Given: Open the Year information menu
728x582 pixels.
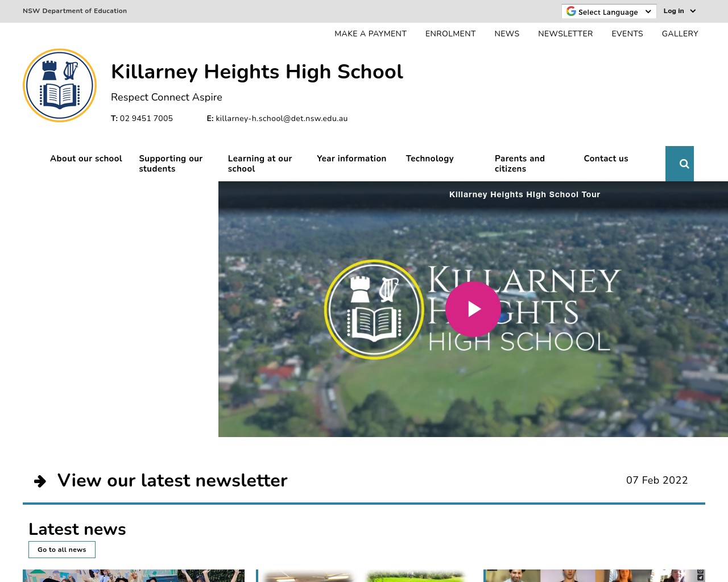Looking at the screenshot, I should pyautogui.click(x=351, y=159).
